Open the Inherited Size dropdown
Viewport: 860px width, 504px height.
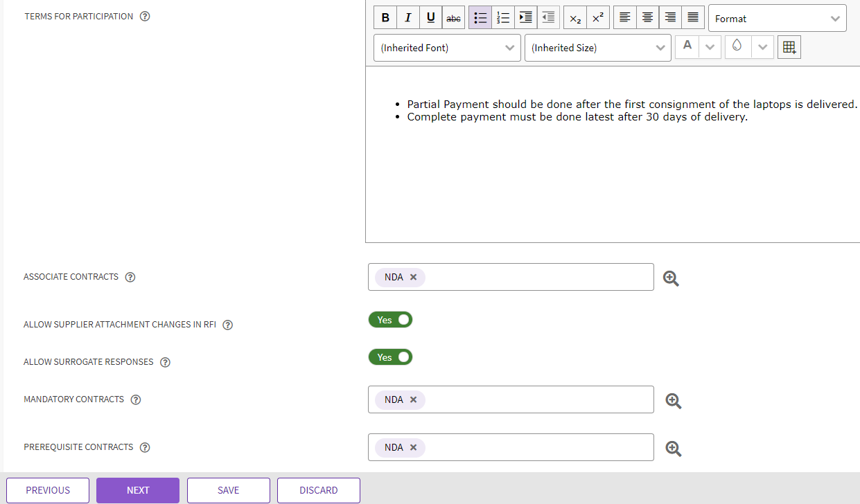click(597, 48)
